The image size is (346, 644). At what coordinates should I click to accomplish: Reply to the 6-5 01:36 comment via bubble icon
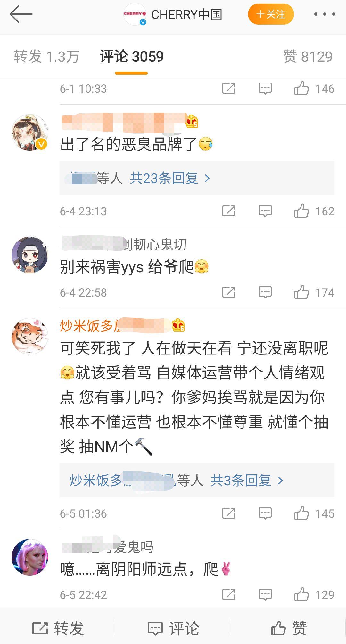(265, 513)
